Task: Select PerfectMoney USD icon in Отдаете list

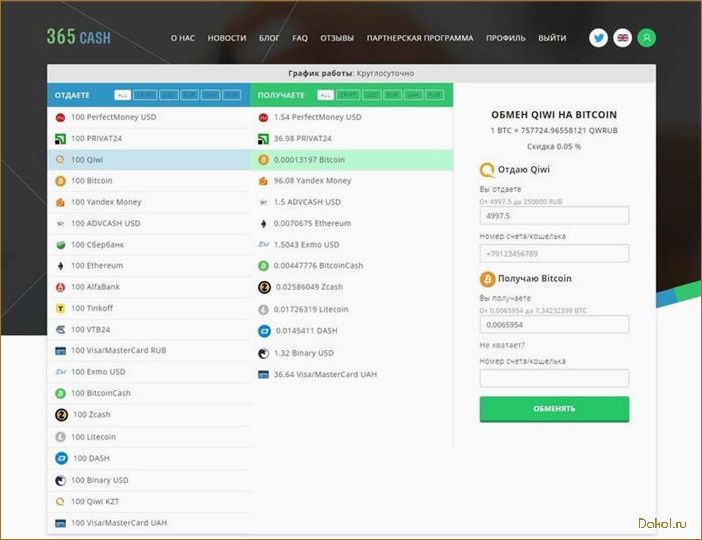Action: pos(60,117)
